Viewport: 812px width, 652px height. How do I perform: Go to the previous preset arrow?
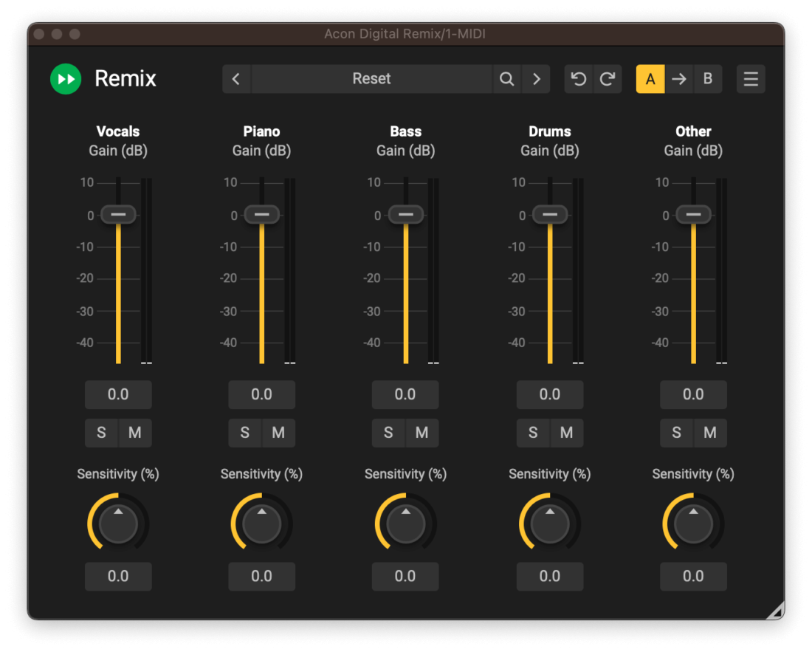point(236,79)
